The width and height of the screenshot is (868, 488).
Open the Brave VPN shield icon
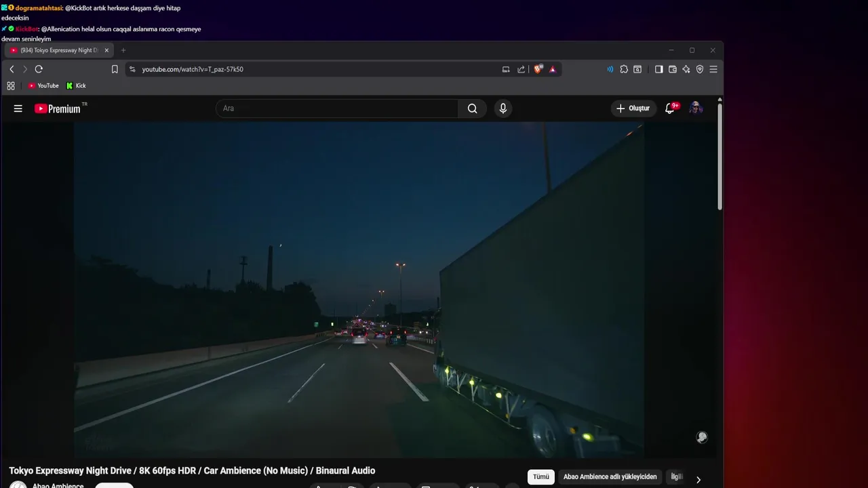700,69
